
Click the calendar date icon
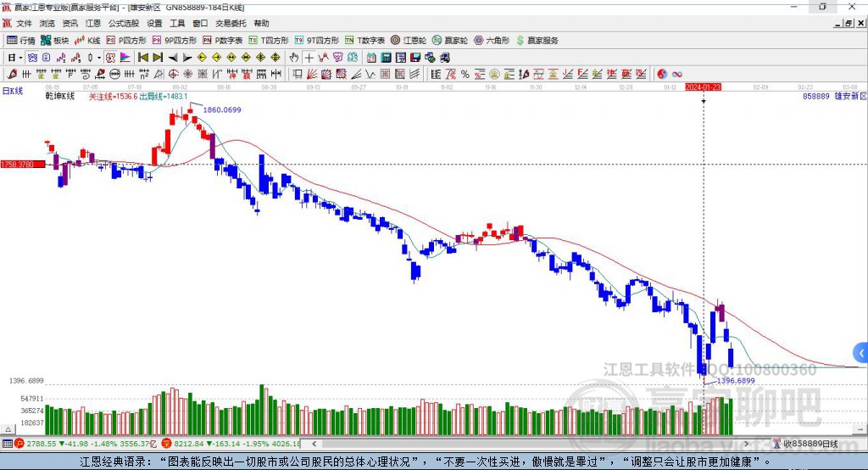(x=371, y=58)
